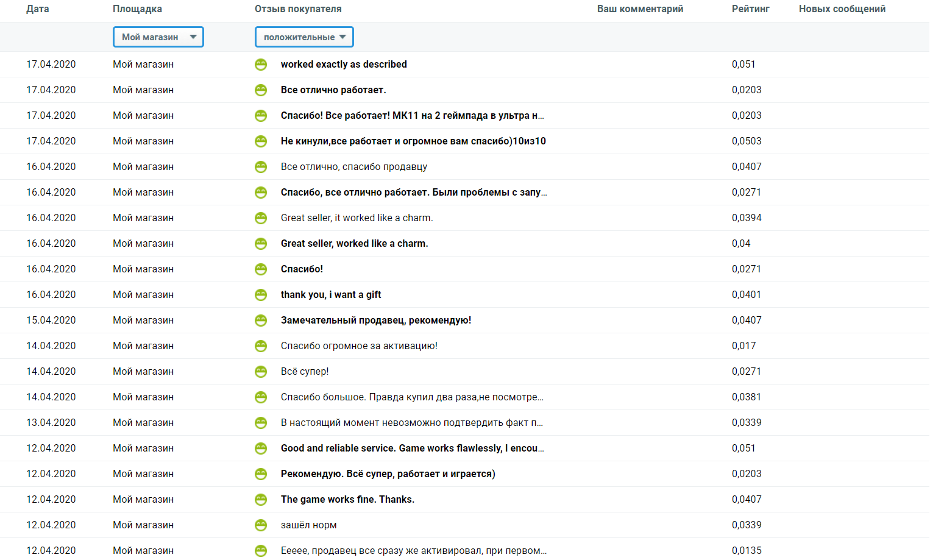Viewport: 944px width, 560px height.
Task: Click the 'Все отлично, спасибо продавцу' review row
Action: (x=353, y=167)
